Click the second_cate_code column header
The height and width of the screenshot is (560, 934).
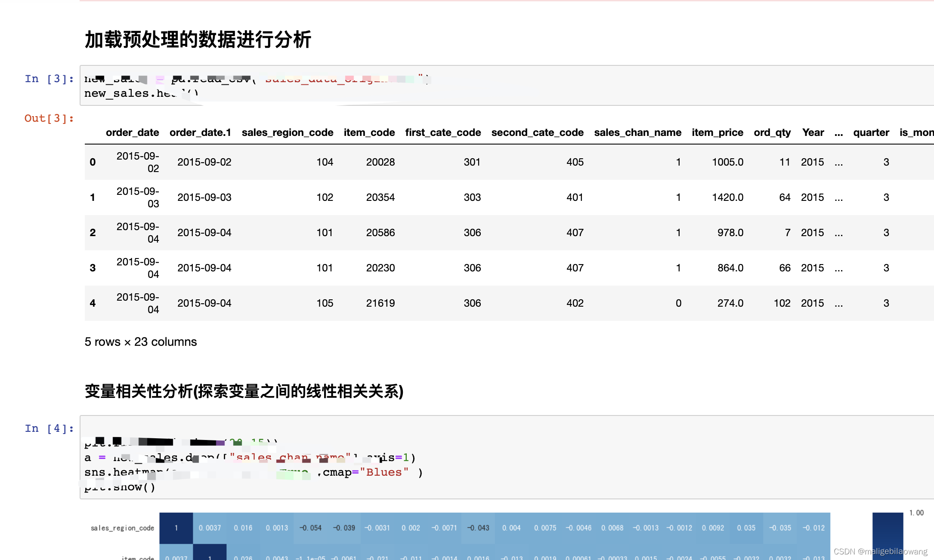click(x=538, y=132)
